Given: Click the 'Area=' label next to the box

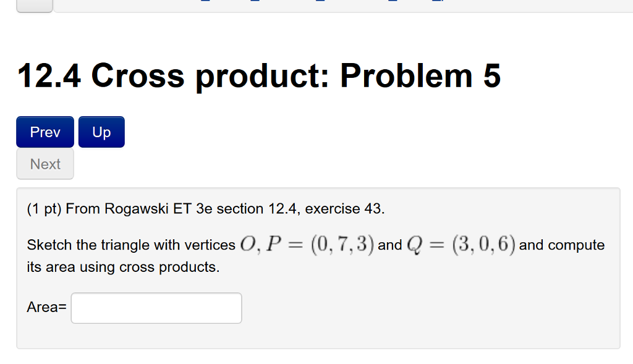Looking at the screenshot, I should [45, 307].
